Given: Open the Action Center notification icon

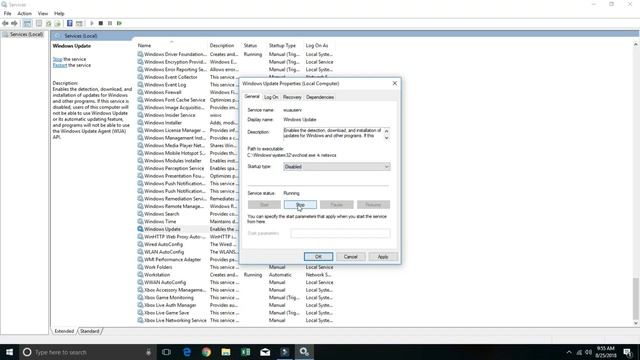Looking at the screenshot, I should click(x=627, y=352).
